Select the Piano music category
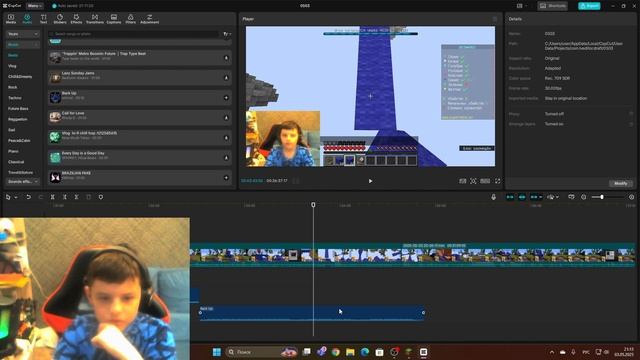 13,151
